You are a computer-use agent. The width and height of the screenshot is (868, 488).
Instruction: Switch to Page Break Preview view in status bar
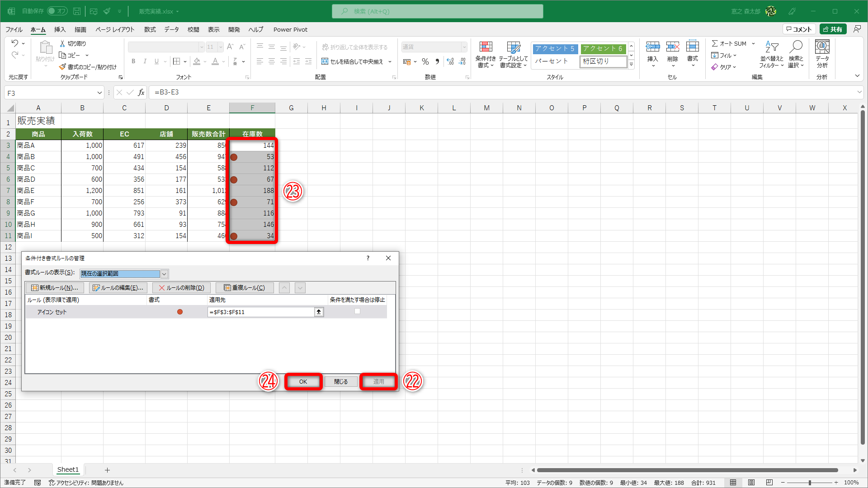(x=769, y=483)
